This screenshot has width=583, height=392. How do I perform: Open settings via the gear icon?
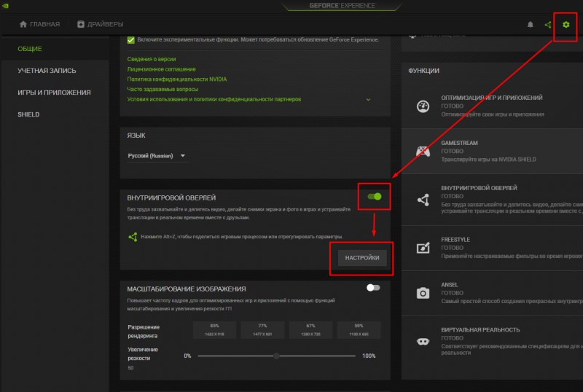(x=566, y=25)
